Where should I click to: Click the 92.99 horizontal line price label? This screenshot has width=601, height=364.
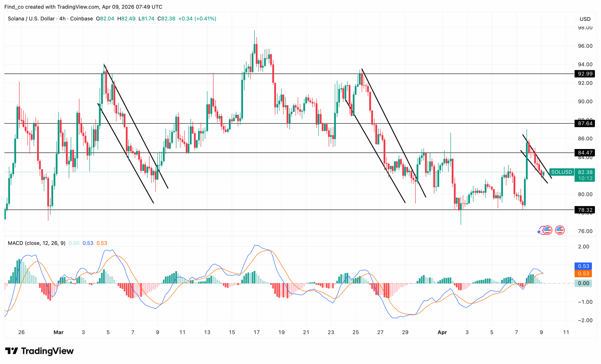click(585, 74)
